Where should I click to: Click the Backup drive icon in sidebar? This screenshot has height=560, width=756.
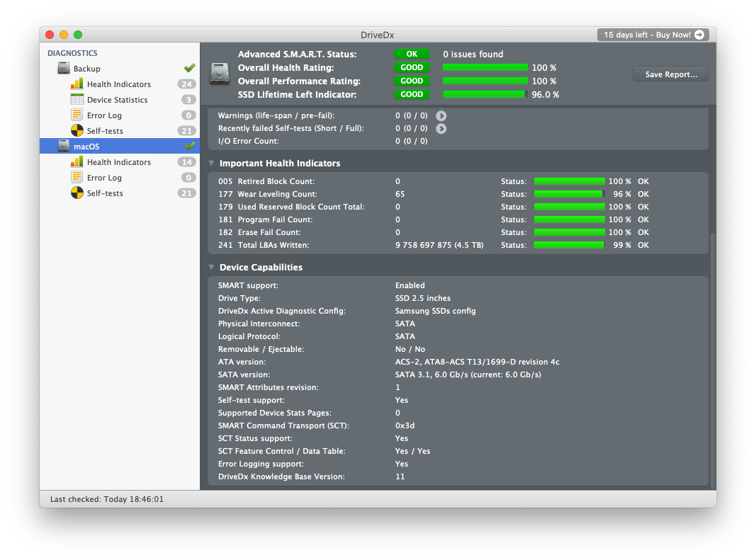click(64, 68)
